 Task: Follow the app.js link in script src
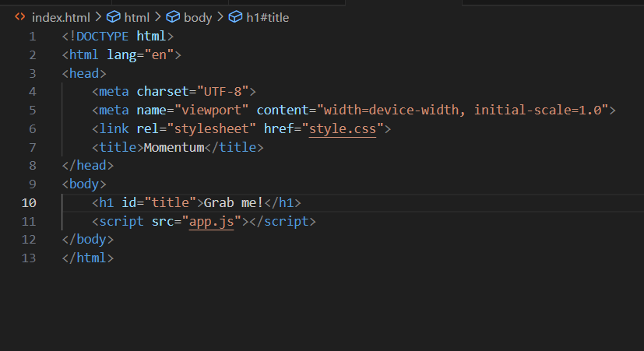(x=211, y=222)
